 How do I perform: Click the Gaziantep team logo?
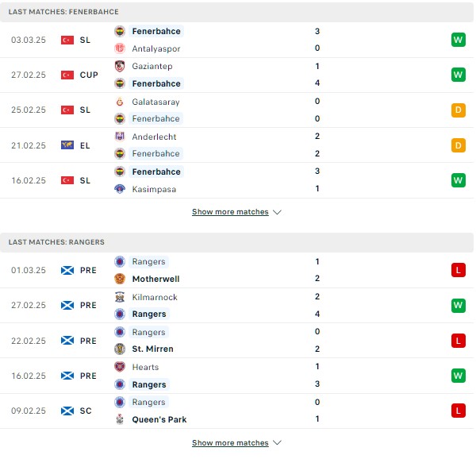tap(120, 66)
